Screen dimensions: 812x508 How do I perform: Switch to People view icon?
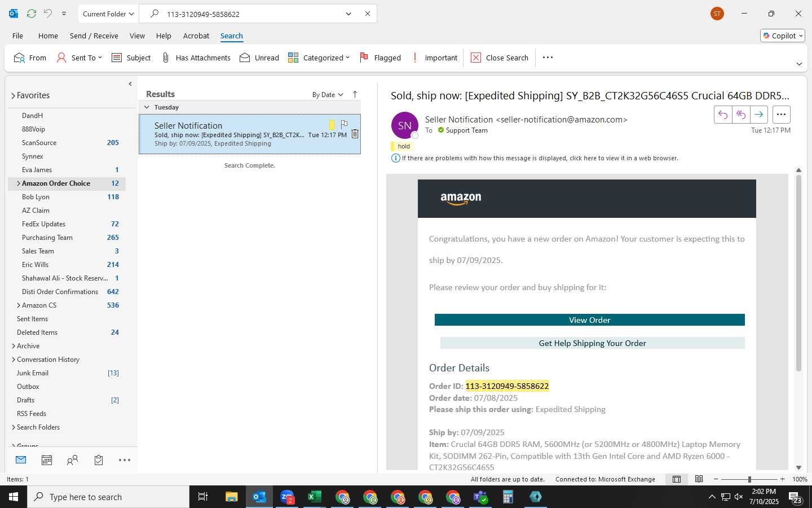coord(72,460)
